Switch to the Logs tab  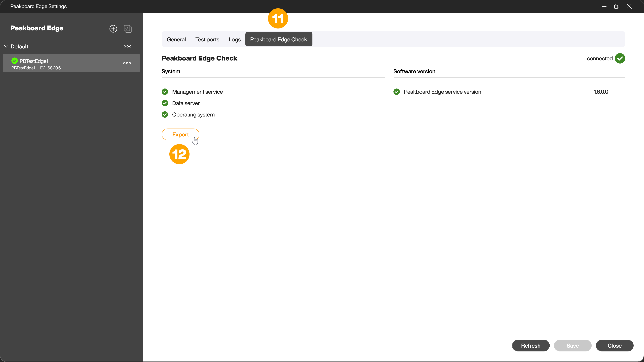tap(235, 39)
